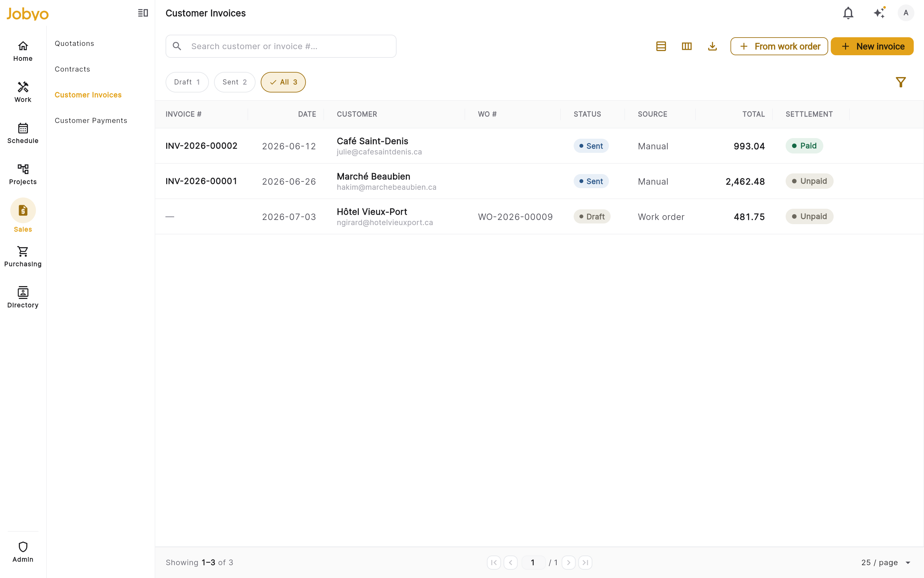The height and width of the screenshot is (578, 924).
Task: Sort by the WO # column header
Action: click(487, 114)
